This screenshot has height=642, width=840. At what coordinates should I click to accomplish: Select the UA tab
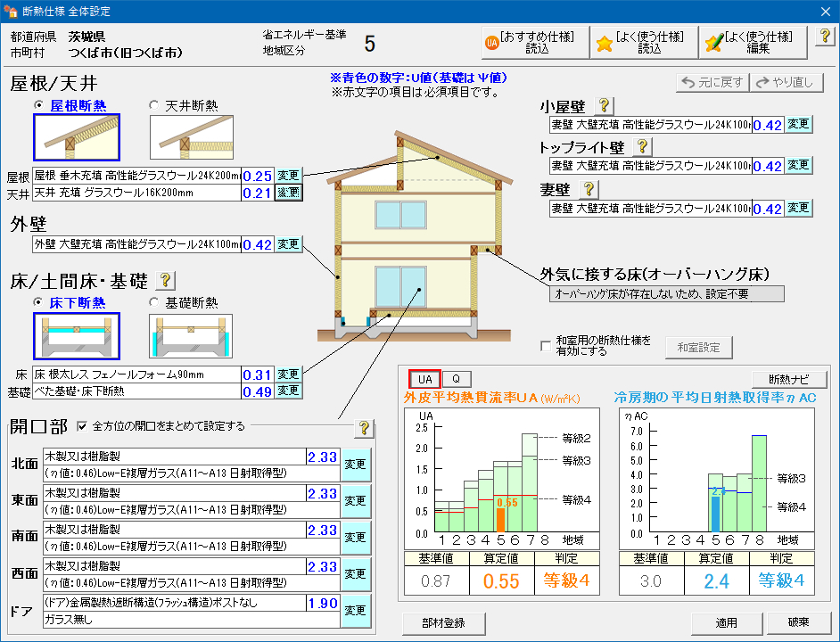coord(424,379)
